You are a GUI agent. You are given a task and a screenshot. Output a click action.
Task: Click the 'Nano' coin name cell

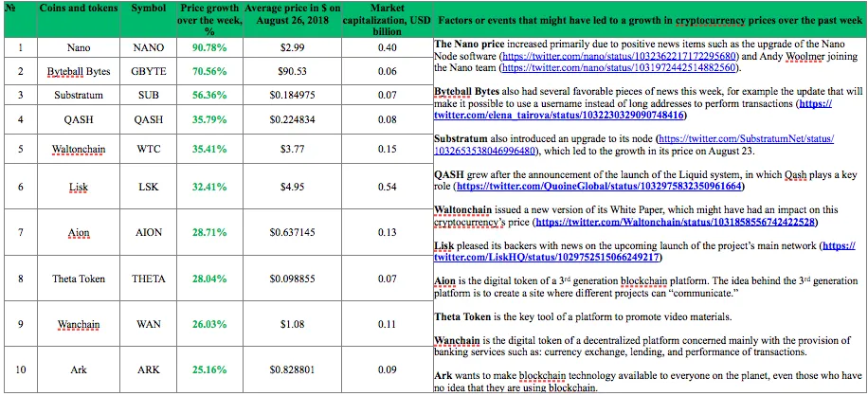[78, 47]
